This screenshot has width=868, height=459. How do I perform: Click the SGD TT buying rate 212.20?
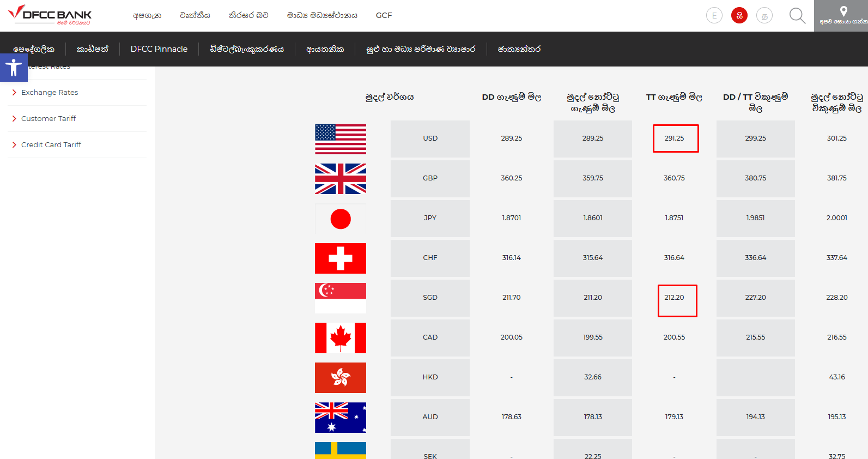coord(674,298)
